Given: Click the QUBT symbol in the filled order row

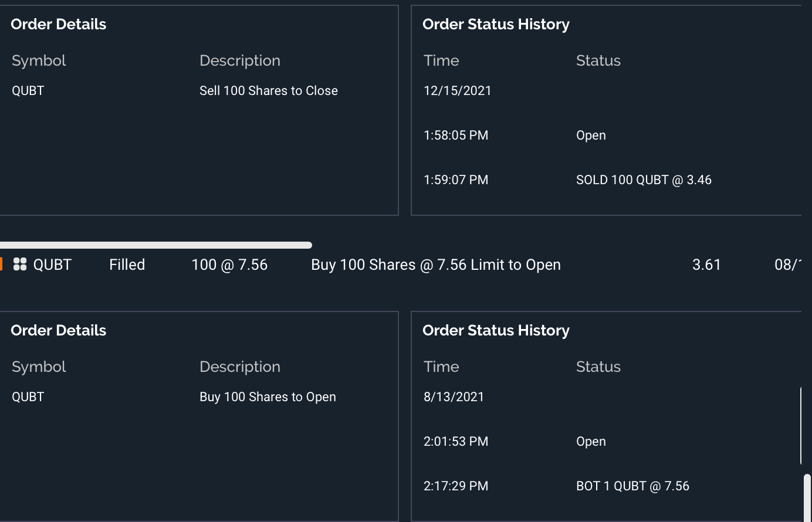Looking at the screenshot, I should (x=52, y=265).
